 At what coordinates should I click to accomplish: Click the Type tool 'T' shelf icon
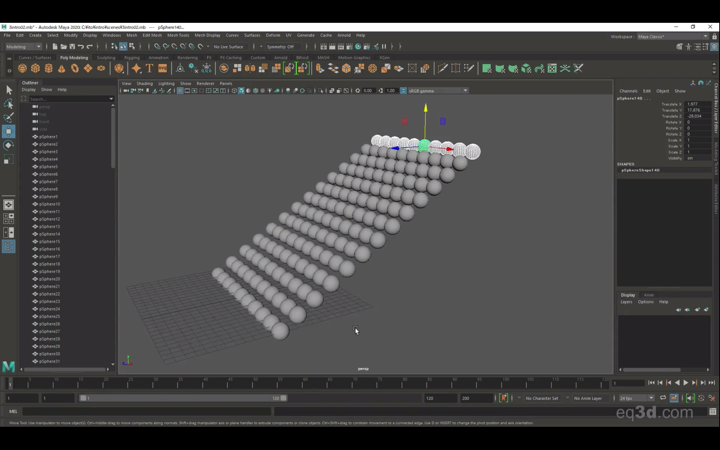coord(149,69)
